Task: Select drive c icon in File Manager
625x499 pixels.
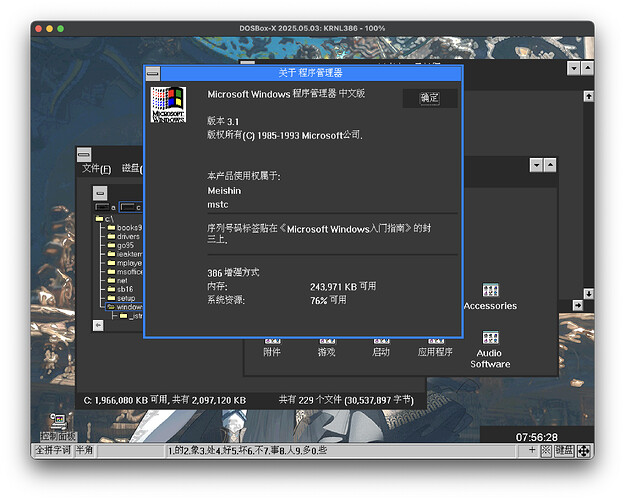Action: click(x=131, y=207)
